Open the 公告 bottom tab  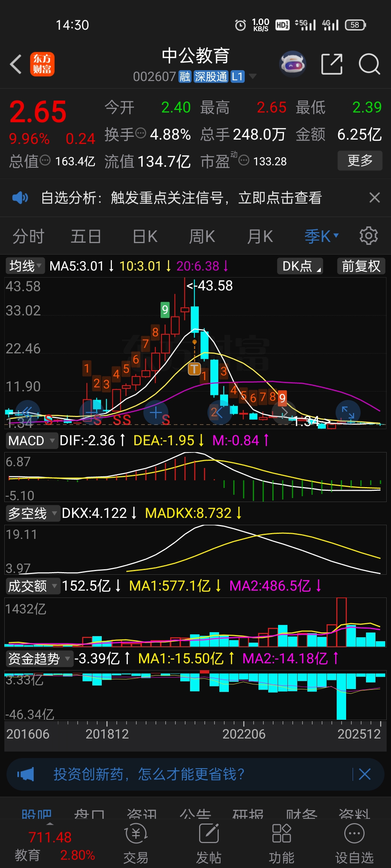(195, 814)
